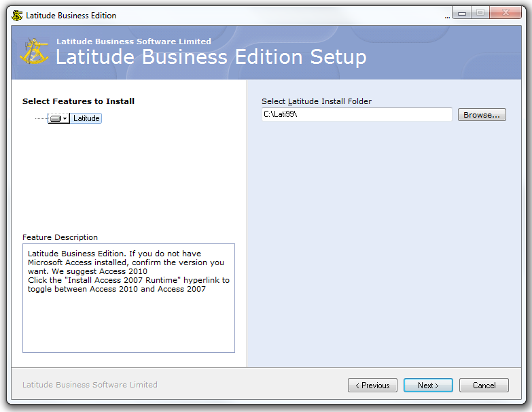
Task: Go back with the Previous button
Action: (372, 385)
